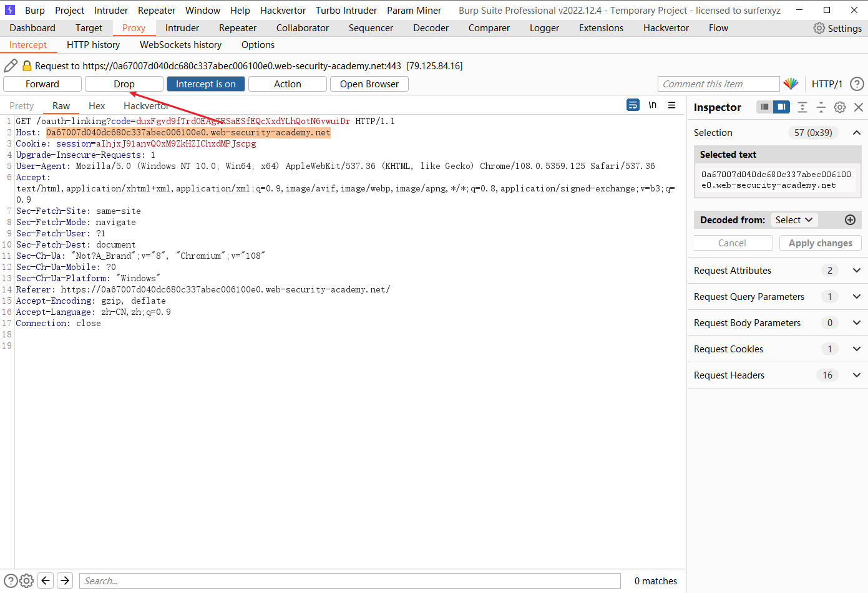868x593 pixels.
Task: Click inside the Search field at the bottom
Action: tap(349, 581)
